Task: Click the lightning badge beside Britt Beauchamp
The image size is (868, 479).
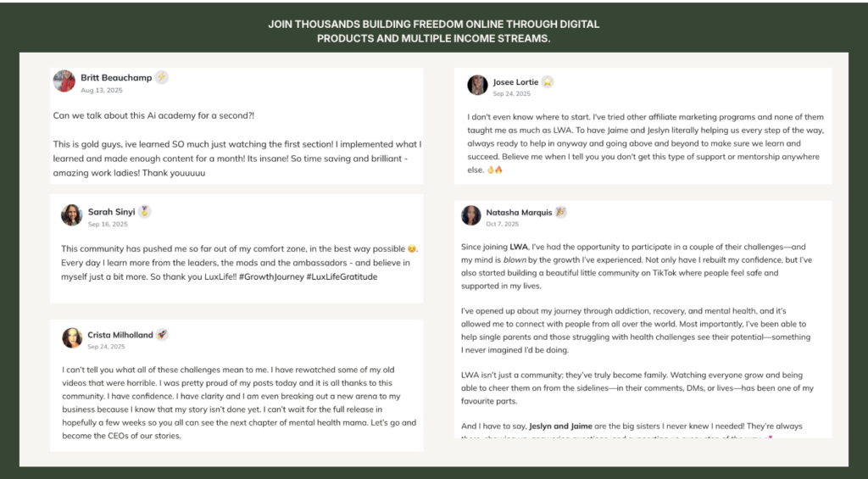Action: (x=161, y=77)
